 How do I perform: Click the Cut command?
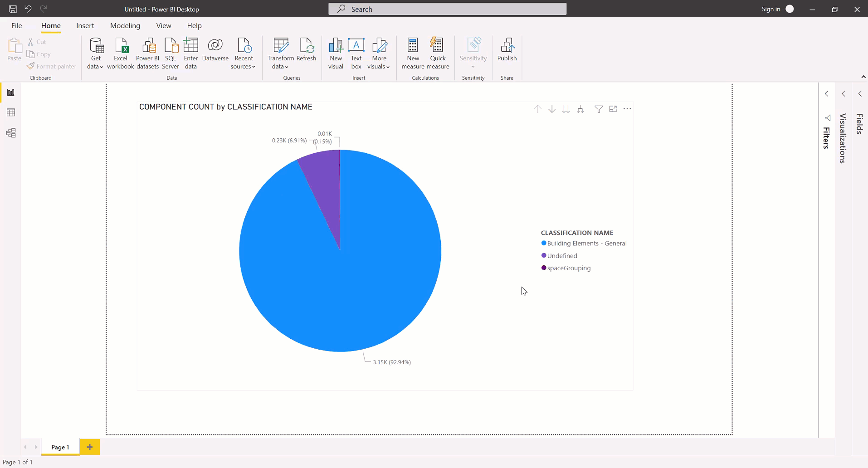point(37,42)
